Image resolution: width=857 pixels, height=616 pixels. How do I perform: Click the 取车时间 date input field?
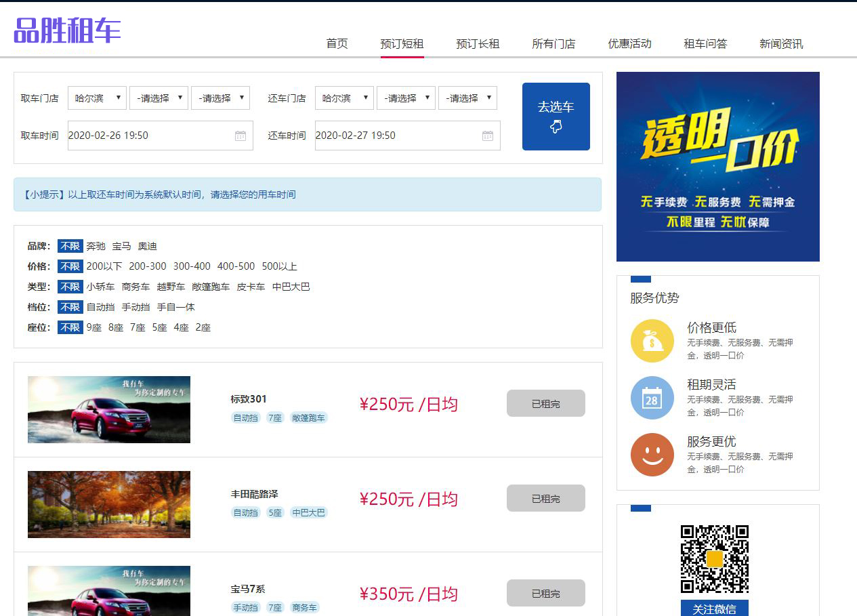click(x=161, y=136)
